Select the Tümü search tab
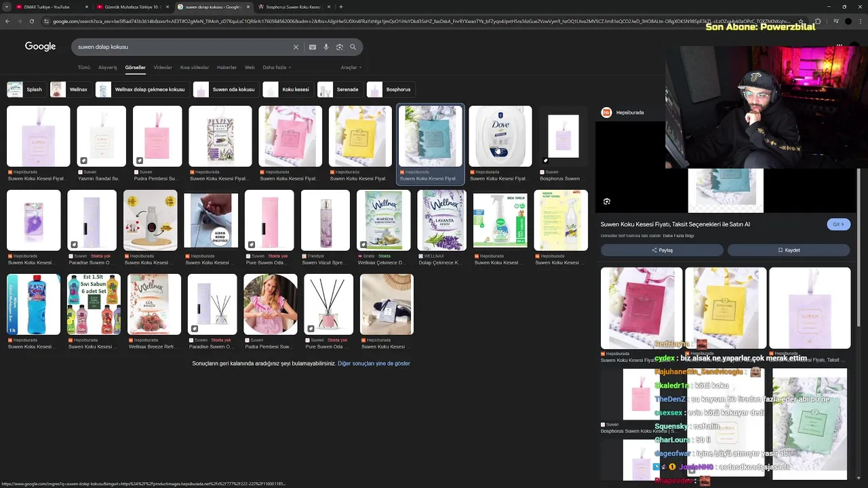 pos(84,68)
